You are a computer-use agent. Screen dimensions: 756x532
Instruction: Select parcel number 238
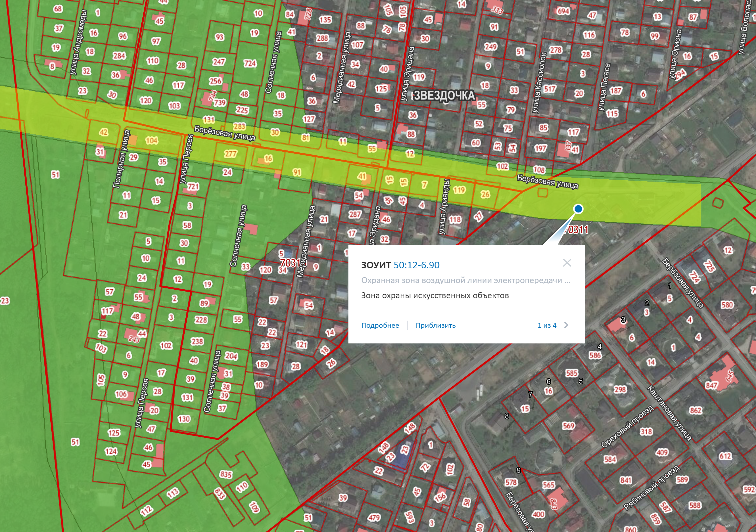(x=197, y=342)
